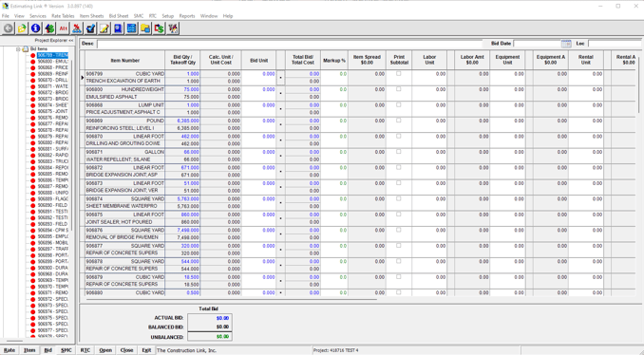Check Print Subtotal for item 906878
The width and height of the screenshot is (644, 355).
coord(398,261)
